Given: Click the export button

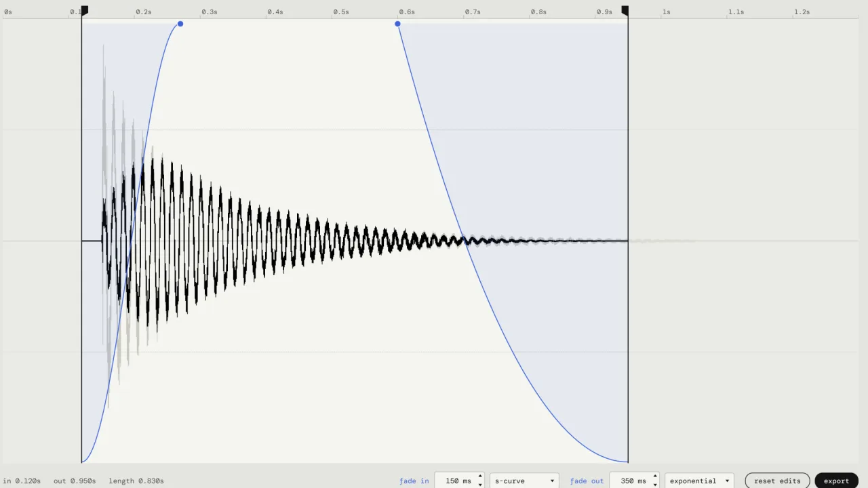Looking at the screenshot, I should 836,481.
